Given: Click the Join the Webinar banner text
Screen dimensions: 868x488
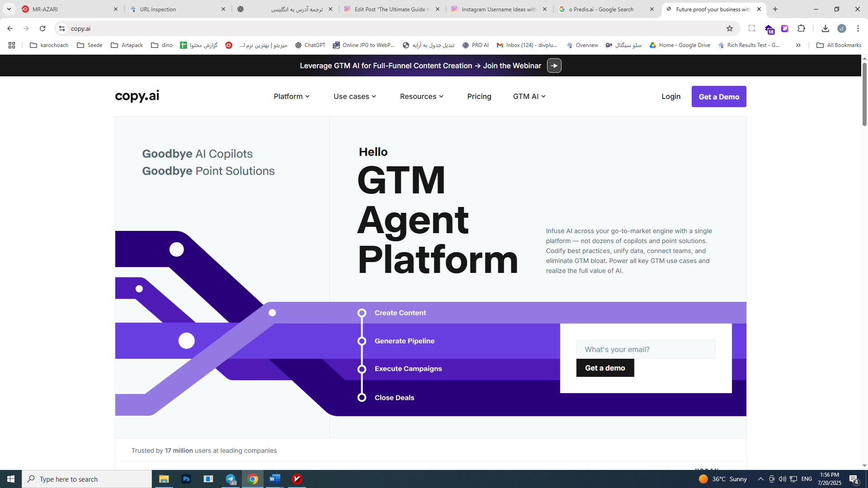Looking at the screenshot, I should pos(512,66).
